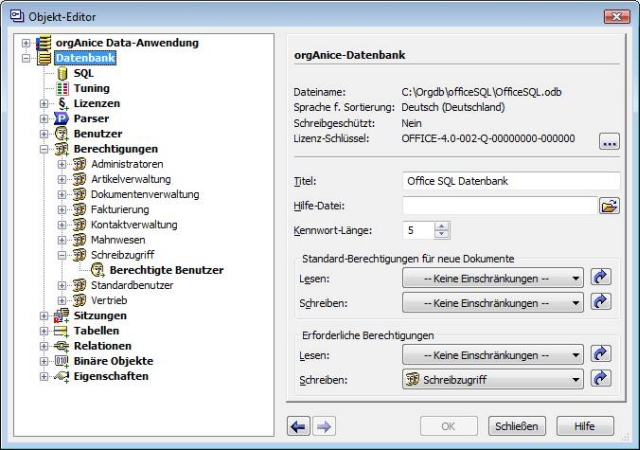This screenshot has width=640, height=450.
Task: Click the Tabellen icon
Action: pos(62,331)
